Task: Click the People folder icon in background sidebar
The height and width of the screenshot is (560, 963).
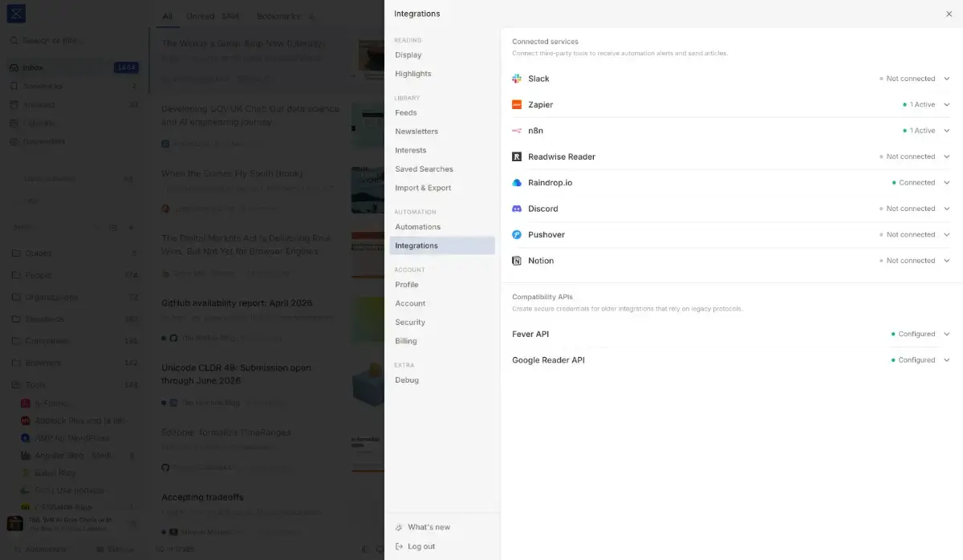Action: click(15, 275)
